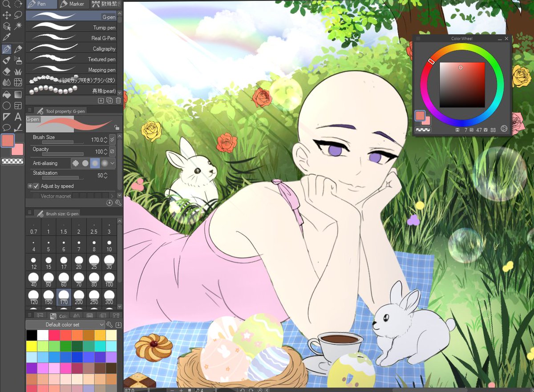The image size is (534, 392).
Task: Switch to the Pen tab
Action: pyautogui.click(x=41, y=4)
